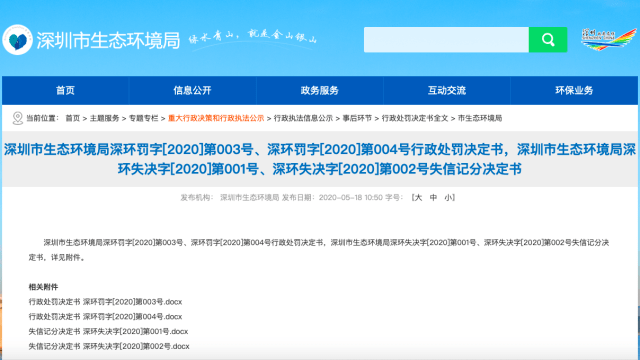Click the rainbow Shenzhen government logo
This screenshot has width=640, height=360.
pos(609,39)
